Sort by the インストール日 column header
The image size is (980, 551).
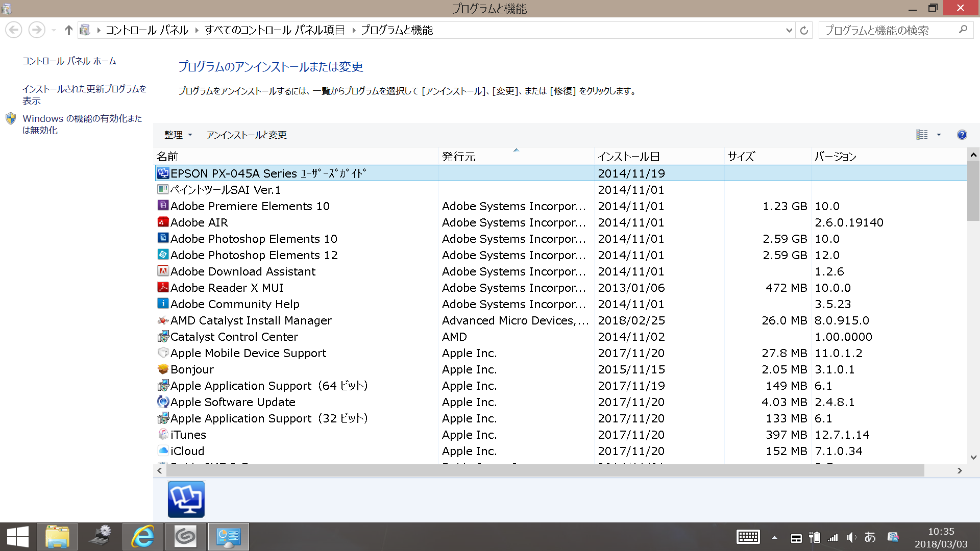pos(629,157)
